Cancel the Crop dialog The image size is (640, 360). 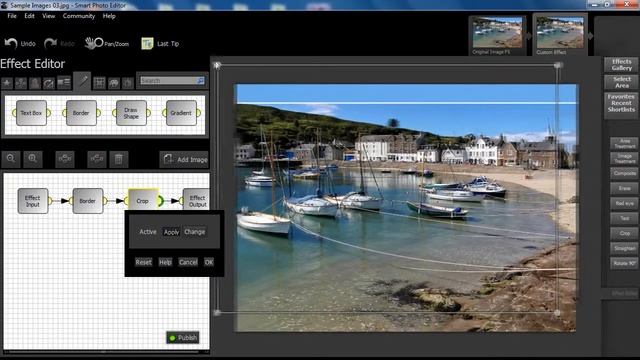(188, 262)
